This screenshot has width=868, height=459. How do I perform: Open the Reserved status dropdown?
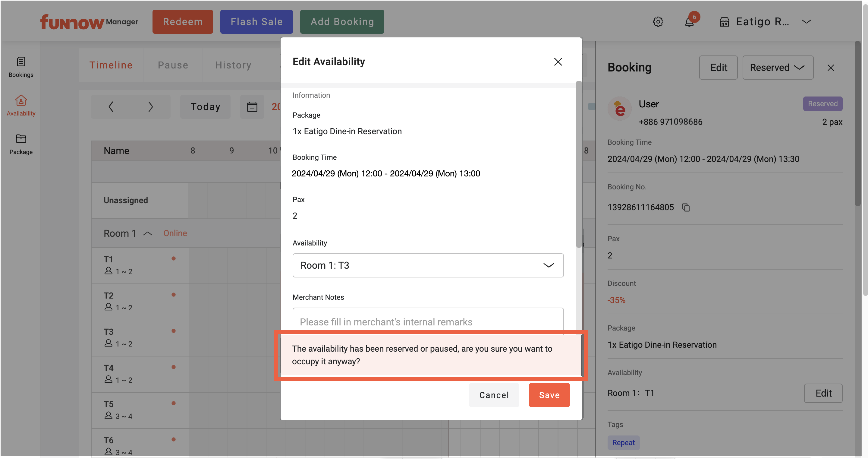(x=778, y=68)
